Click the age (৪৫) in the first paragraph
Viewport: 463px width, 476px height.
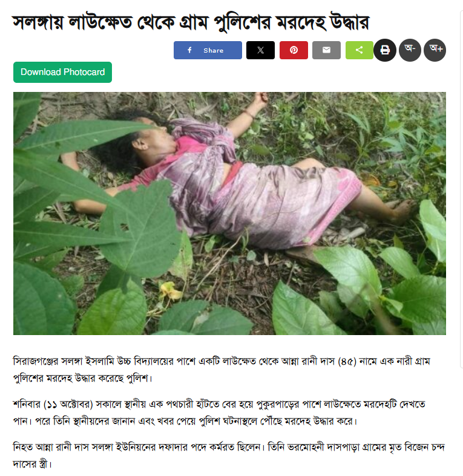[x=347, y=362]
